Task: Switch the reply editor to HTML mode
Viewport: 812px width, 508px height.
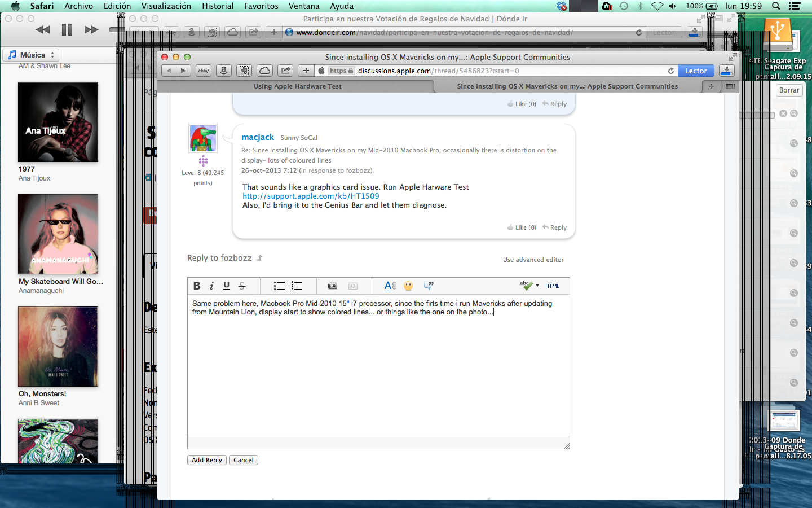Action: (x=553, y=286)
